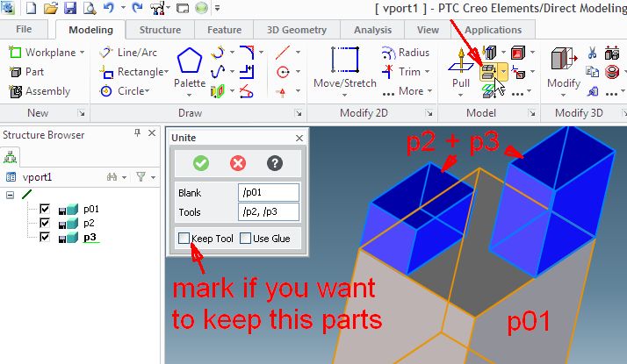Open the Rectangle dropdown arrow
This screenshot has width=627, height=364.
[x=166, y=72]
